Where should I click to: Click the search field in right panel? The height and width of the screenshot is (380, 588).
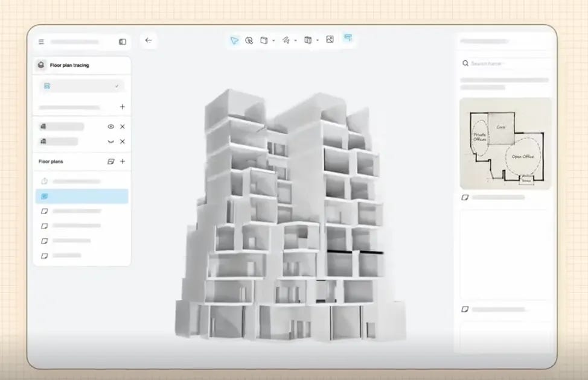coord(505,63)
